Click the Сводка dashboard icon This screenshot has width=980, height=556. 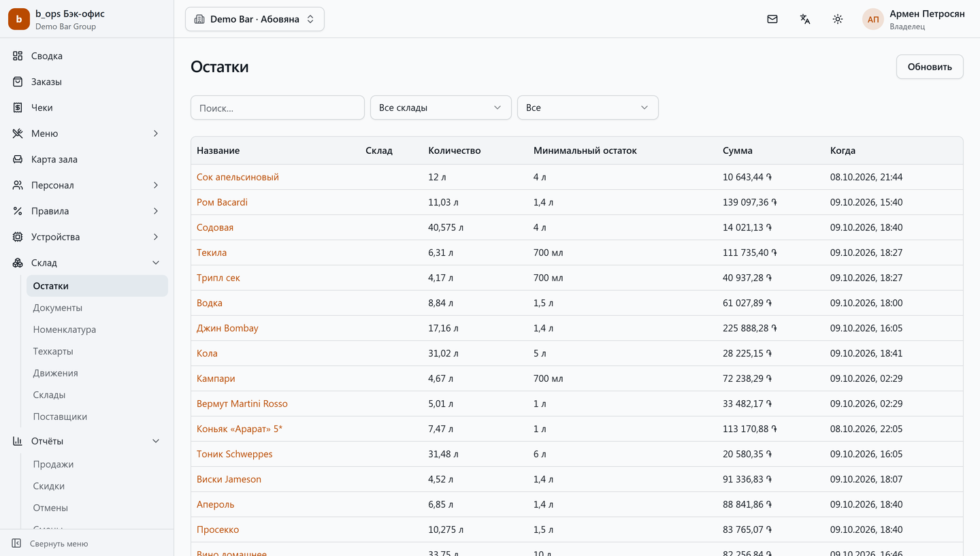click(x=18, y=56)
